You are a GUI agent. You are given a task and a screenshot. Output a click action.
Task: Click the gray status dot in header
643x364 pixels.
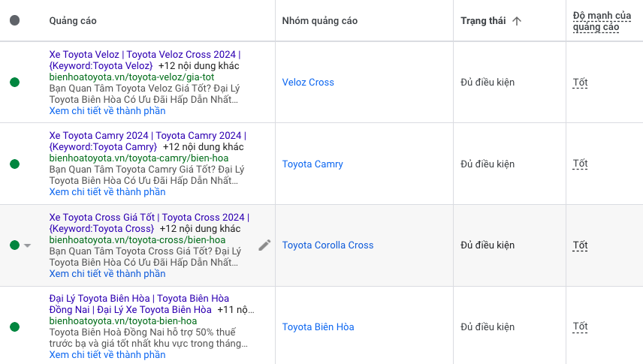pos(15,21)
